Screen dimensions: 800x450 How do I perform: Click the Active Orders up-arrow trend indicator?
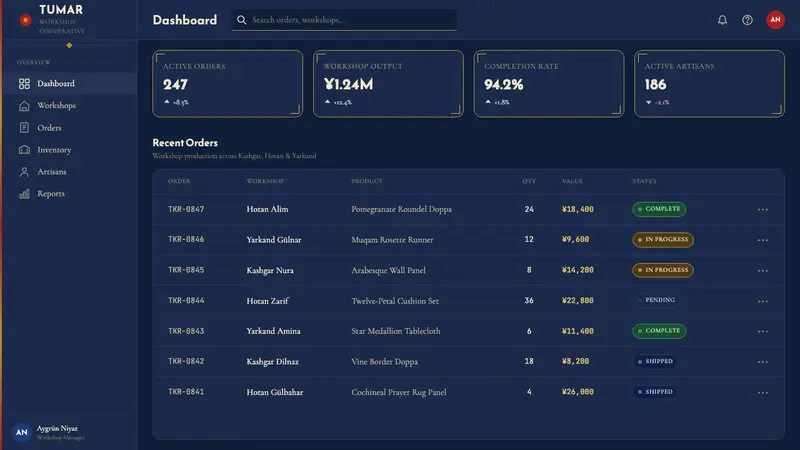(167, 102)
